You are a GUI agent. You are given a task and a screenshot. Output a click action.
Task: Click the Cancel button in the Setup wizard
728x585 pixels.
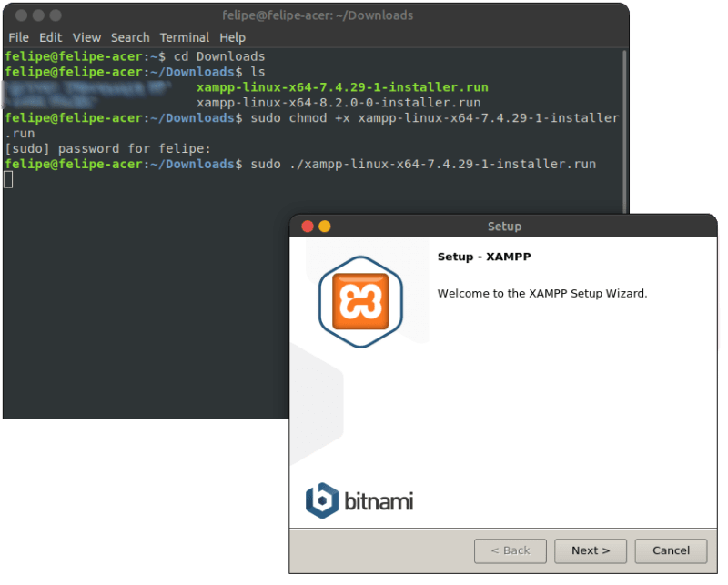671,550
